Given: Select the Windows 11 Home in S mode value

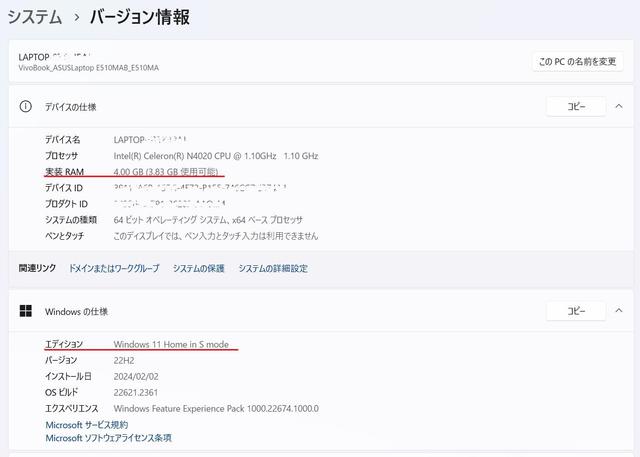Looking at the screenshot, I should click(171, 344).
